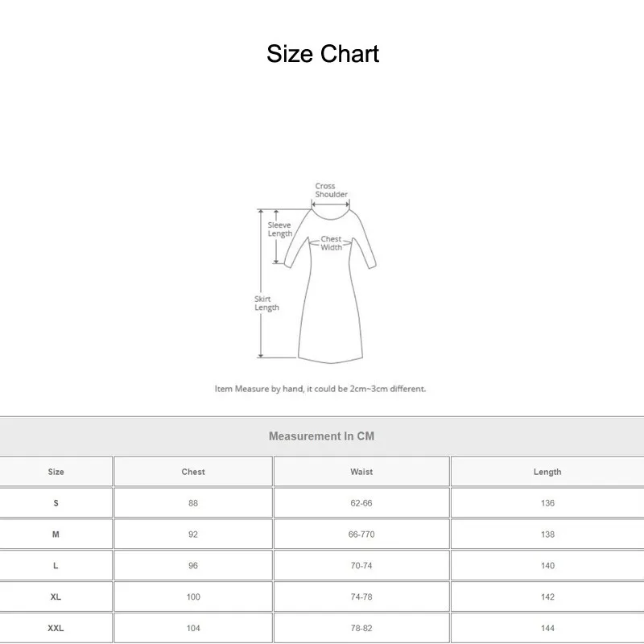Click the XXL size row label
644x644 pixels.
(56, 628)
